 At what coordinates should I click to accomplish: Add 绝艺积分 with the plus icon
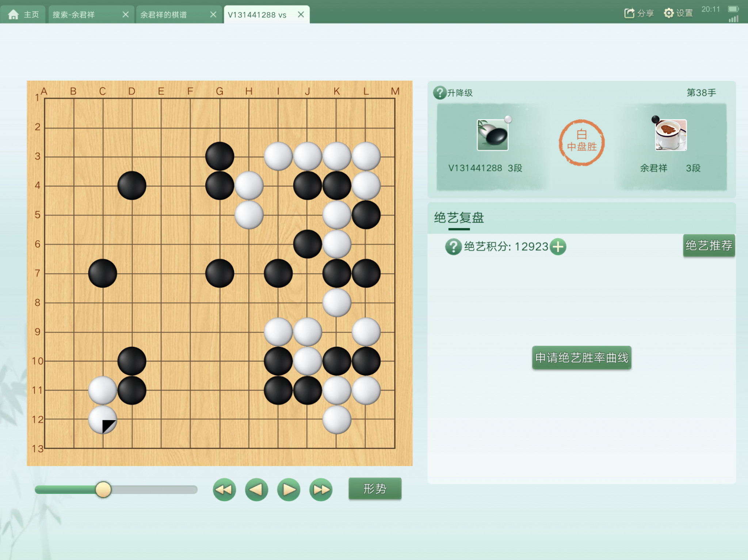558,247
